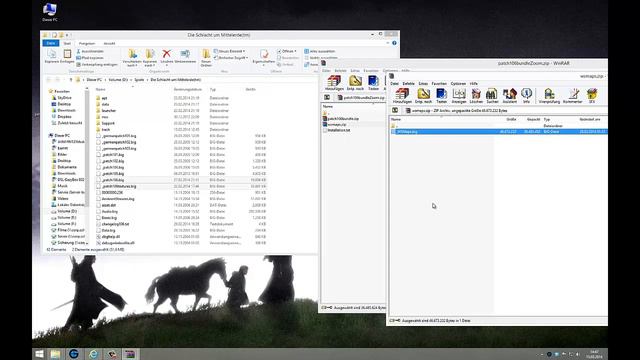The height and width of the screenshot is (360, 640).
Task: Click the Löschen toolbar icon in WinRAR
Action: click(476, 96)
